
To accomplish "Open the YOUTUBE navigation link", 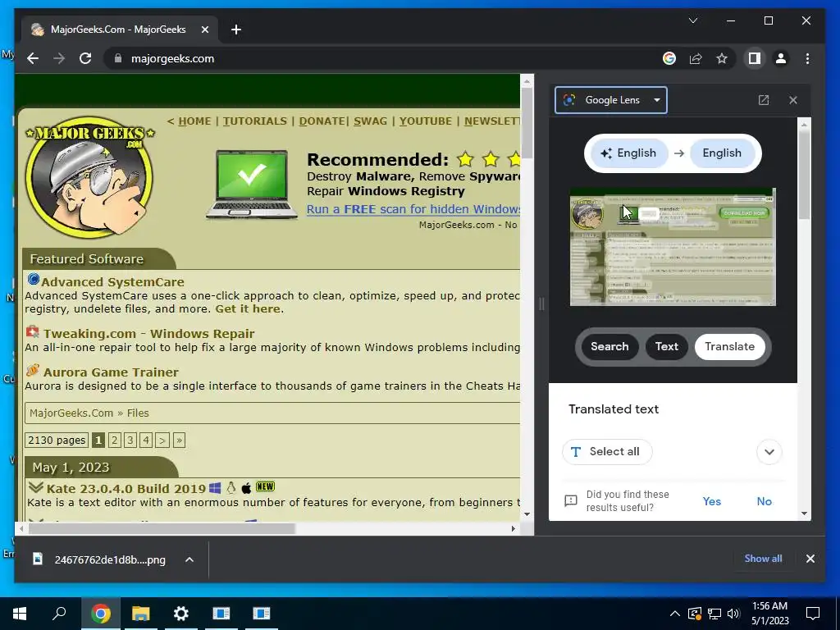I will (426, 121).
